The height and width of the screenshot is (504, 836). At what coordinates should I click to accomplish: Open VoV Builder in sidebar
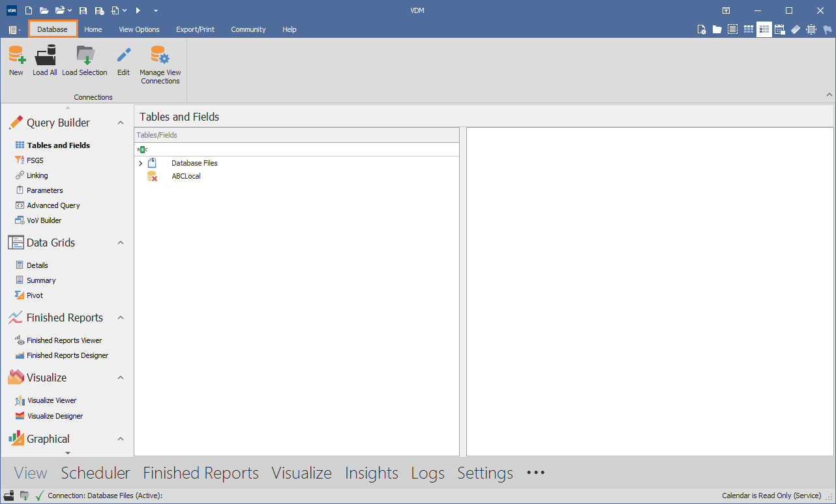(x=44, y=220)
